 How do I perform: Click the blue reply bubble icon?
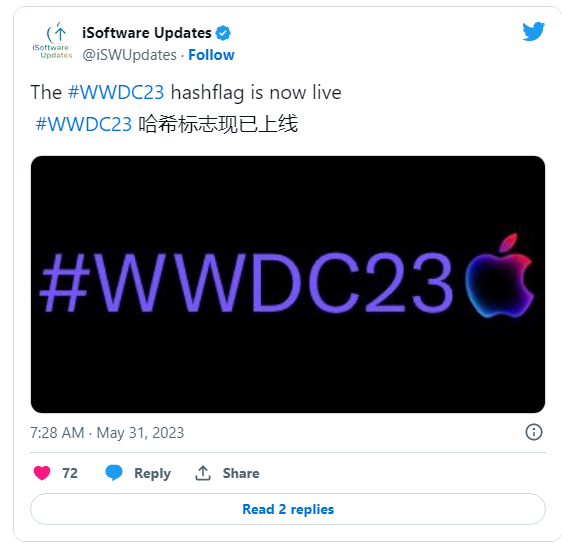click(114, 473)
